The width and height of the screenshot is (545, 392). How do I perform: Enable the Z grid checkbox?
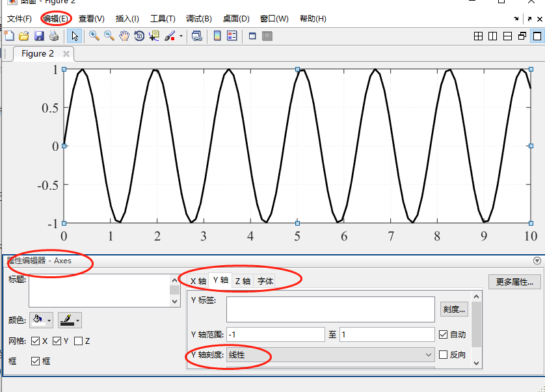click(78, 341)
